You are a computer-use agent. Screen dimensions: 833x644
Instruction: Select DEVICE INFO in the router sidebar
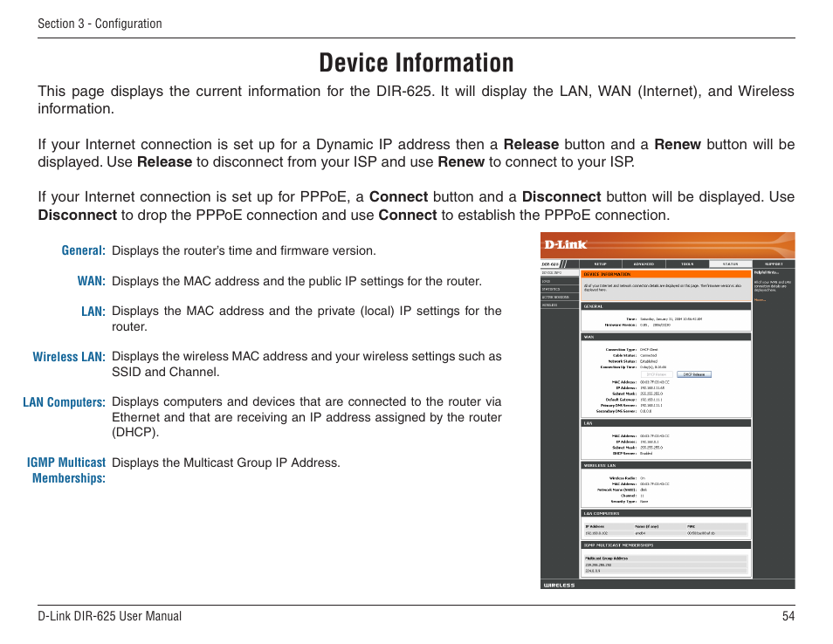tap(560, 273)
